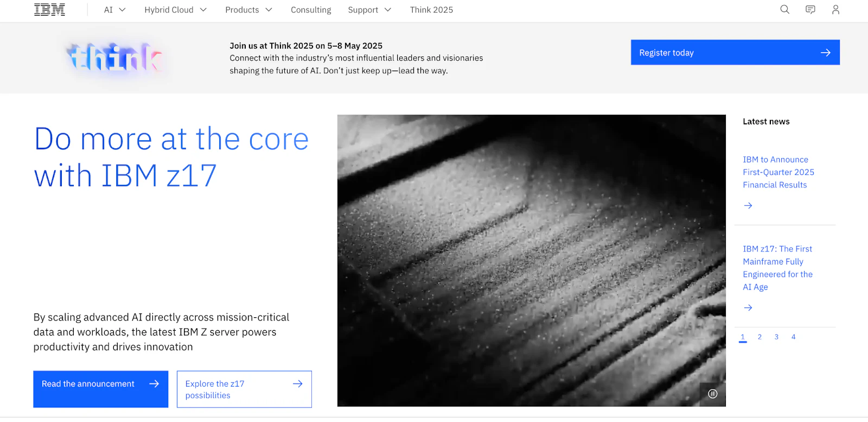The width and height of the screenshot is (868, 422).
Task: Open IBM to Announce First-Quarter 2025 Financial Results
Action: click(x=778, y=172)
